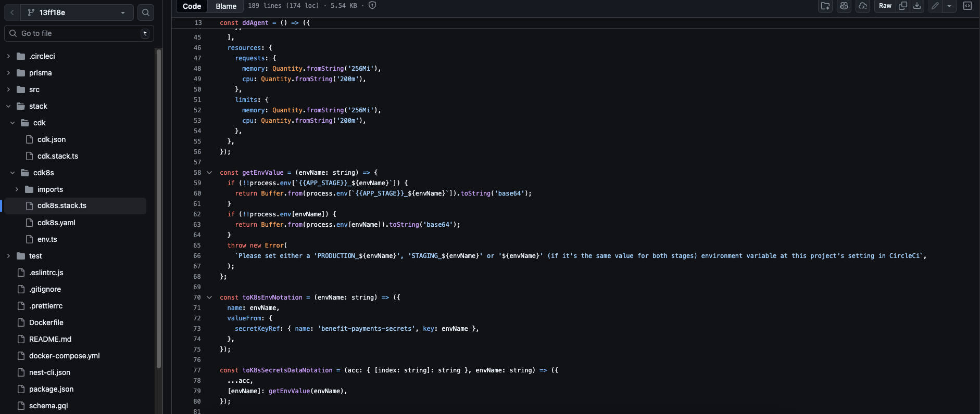
Task: Expand the prisma folder chevron
Action: (x=8, y=73)
